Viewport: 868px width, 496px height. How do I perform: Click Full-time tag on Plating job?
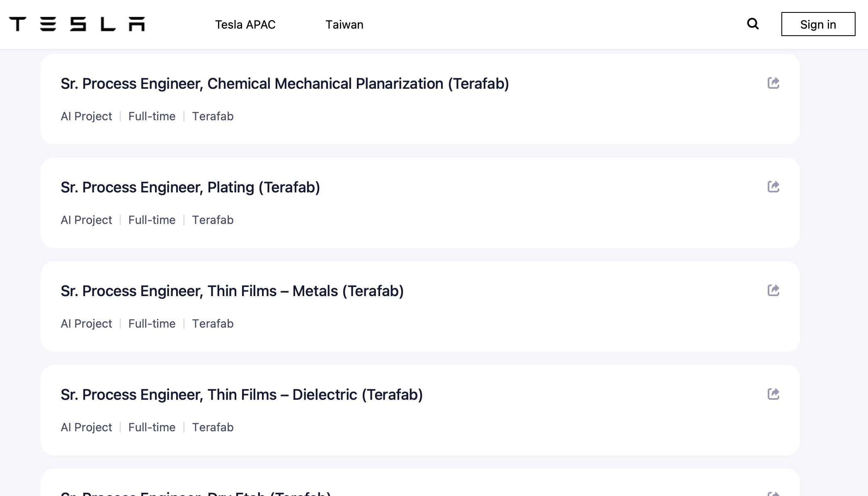[x=152, y=220]
